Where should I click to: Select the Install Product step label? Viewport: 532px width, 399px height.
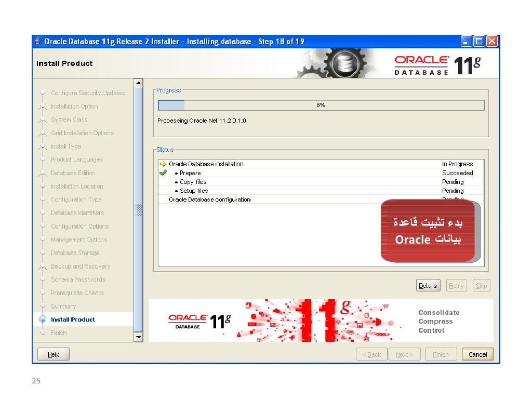pos(73,320)
